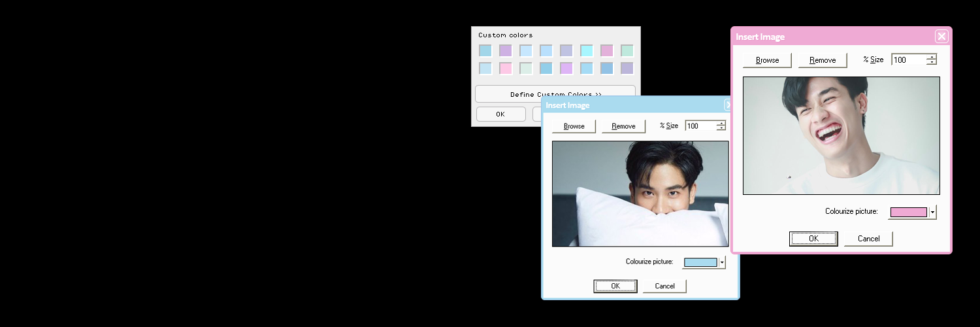The image size is (980, 327).
Task: Click Cancel in the blue Insert Image dialog
Action: pyautogui.click(x=664, y=286)
